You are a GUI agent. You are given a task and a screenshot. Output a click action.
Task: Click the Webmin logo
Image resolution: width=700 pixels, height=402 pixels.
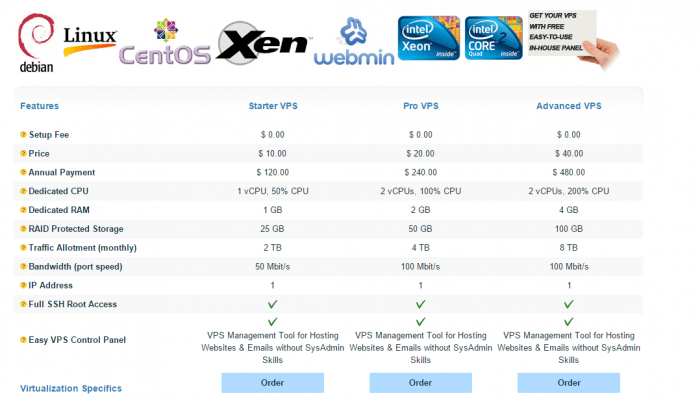(x=354, y=42)
